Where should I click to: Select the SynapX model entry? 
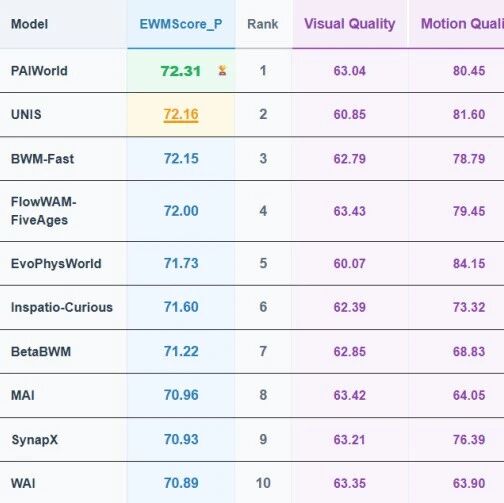[35, 440]
